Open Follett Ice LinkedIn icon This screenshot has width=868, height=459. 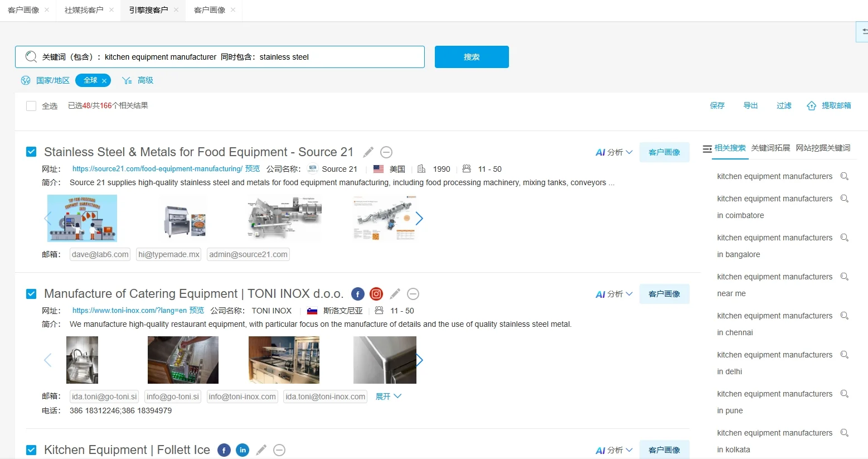(x=243, y=450)
